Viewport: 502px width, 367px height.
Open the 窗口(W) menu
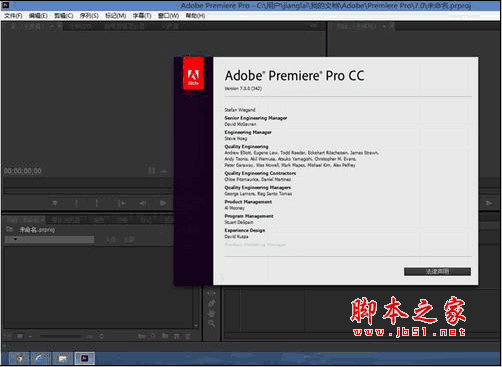coord(168,16)
